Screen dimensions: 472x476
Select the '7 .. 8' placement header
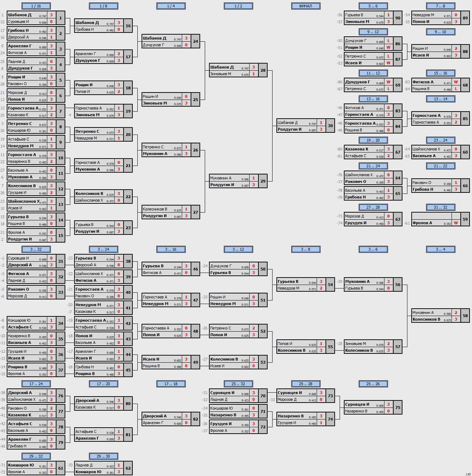[x=441, y=6]
